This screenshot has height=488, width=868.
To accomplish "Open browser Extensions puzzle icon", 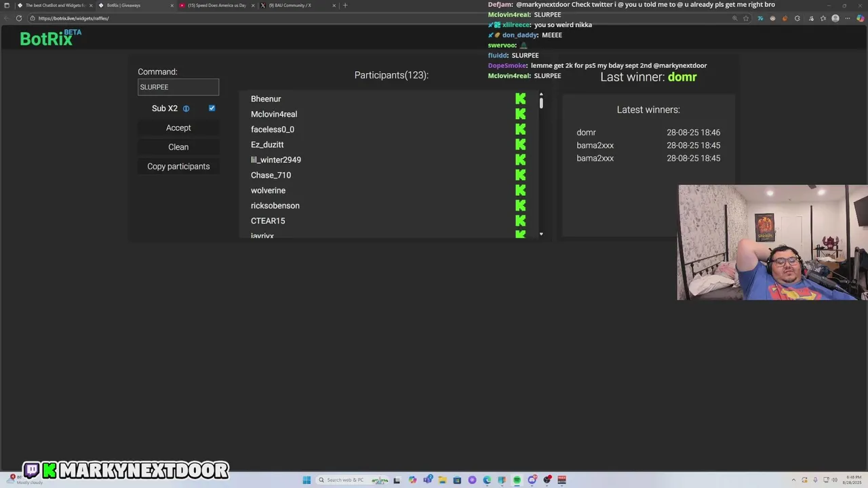I will click(x=797, y=18).
